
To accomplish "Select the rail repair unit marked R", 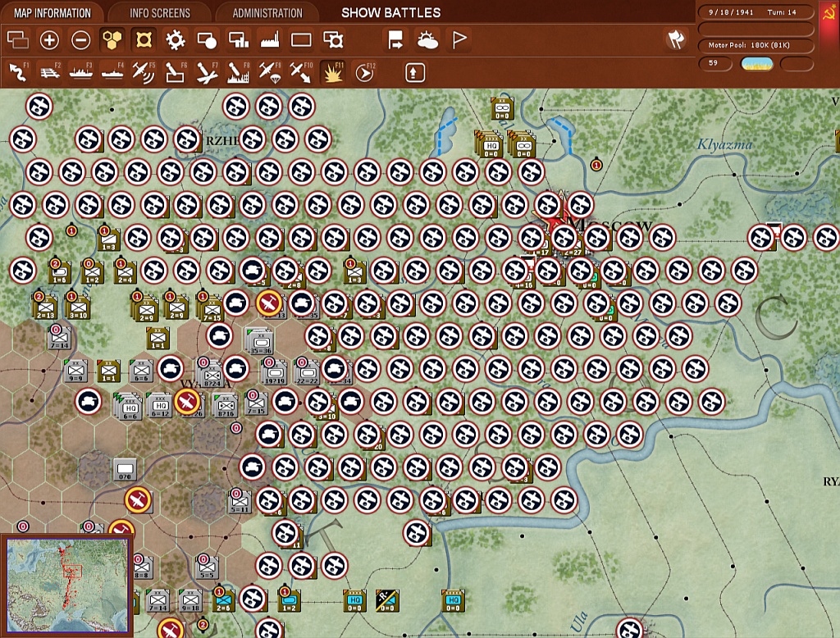I will tap(387, 601).
